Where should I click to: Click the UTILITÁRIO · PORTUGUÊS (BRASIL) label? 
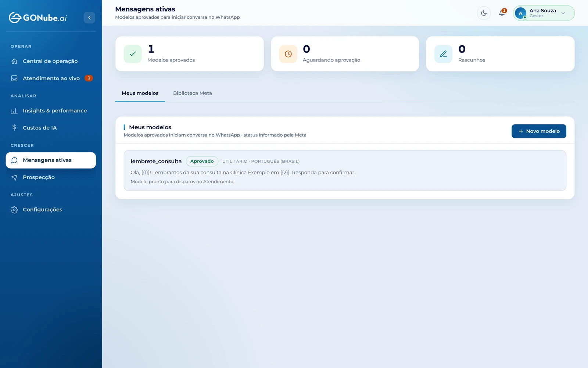coord(261,161)
